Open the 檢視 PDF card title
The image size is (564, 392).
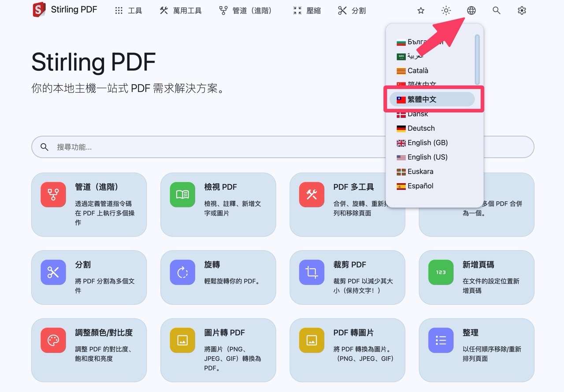[x=221, y=187]
